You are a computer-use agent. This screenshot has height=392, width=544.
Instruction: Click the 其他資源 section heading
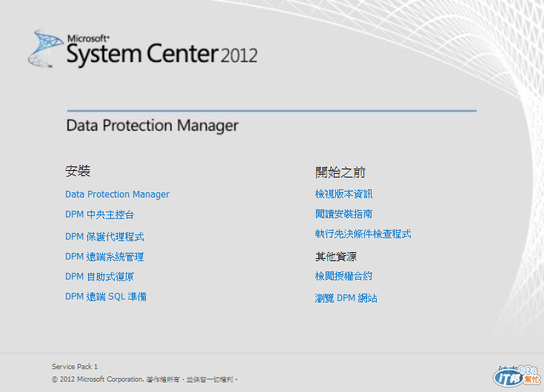(336, 257)
